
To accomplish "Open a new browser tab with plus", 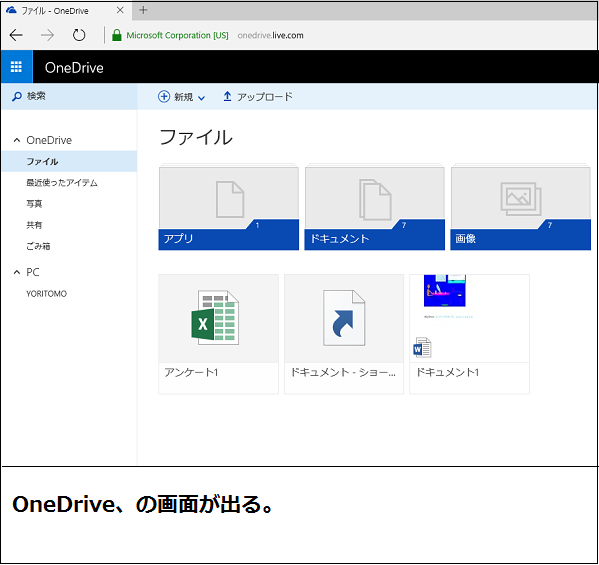I will click(143, 10).
